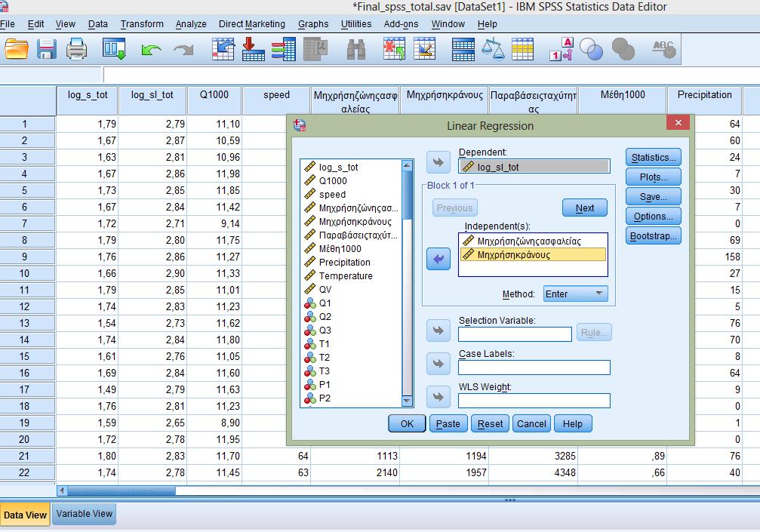Screen dimensions: 760x532
Task: Click the Reset button in the dialog
Action: tap(490, 423)
